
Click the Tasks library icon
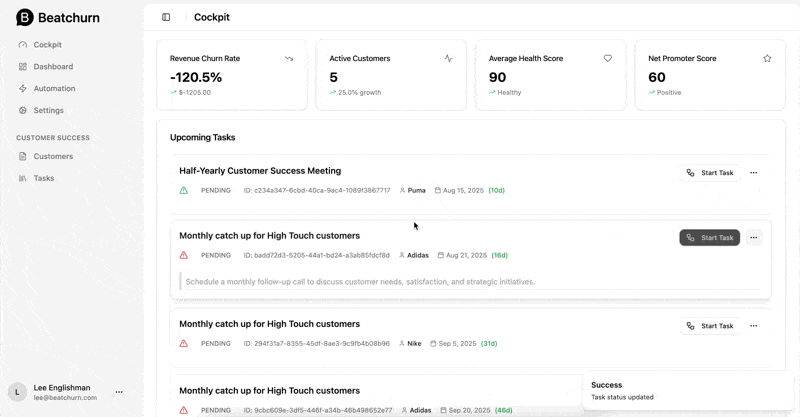(x=22, y=179)
